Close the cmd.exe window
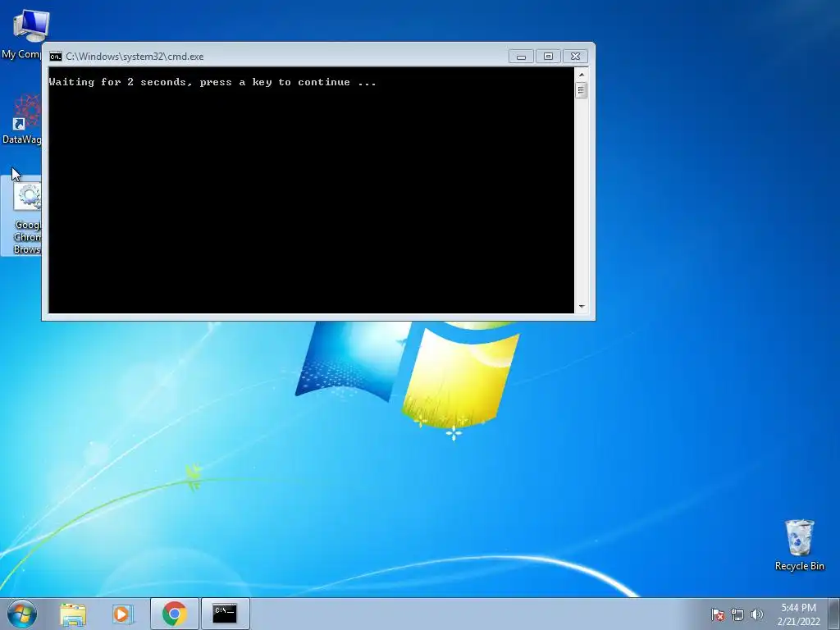Viewport: 840px width, 630px height. point(575,57)
